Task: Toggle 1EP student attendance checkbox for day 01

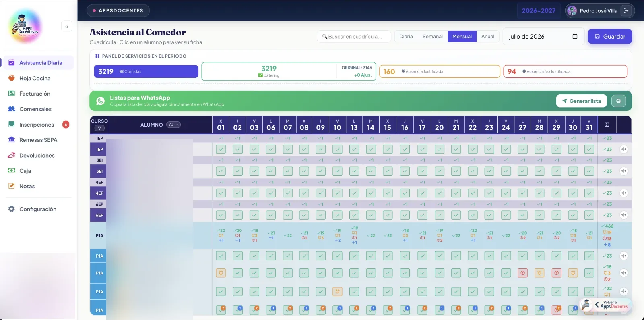Action: pos(221,149)
